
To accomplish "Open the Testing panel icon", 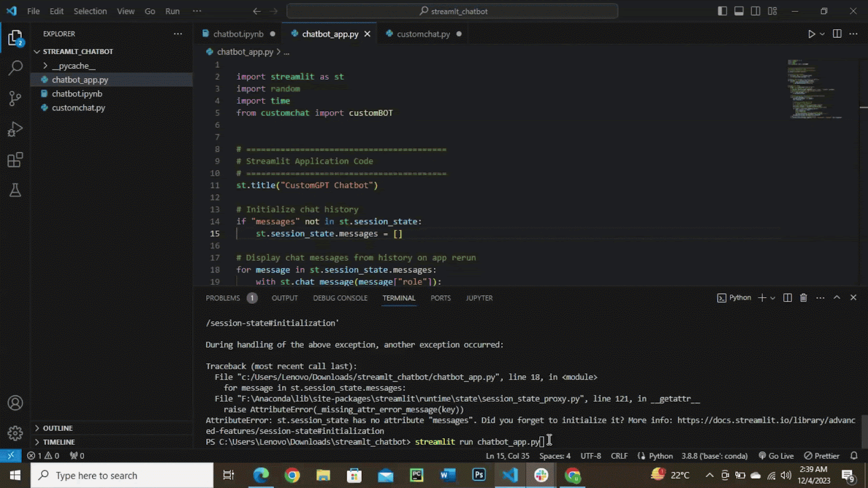I will coord(15,190).
